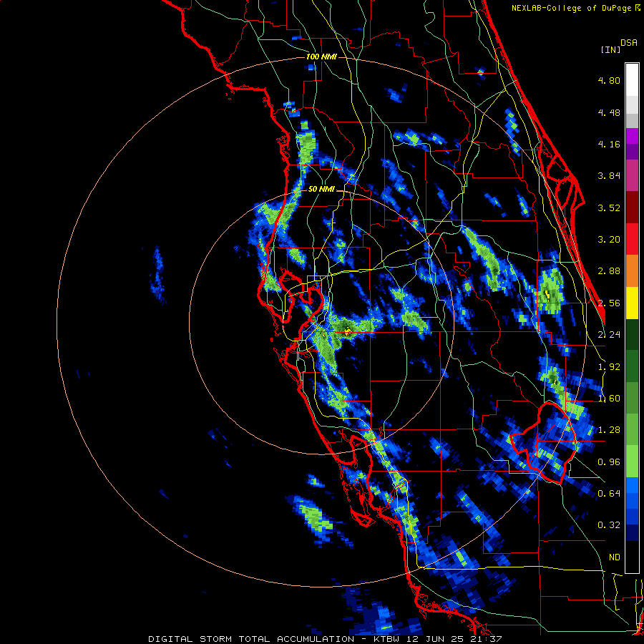The width and height of the screenshot is (644, 644).
Task: Click the 4.16 legend value
Action: point(609,144)
